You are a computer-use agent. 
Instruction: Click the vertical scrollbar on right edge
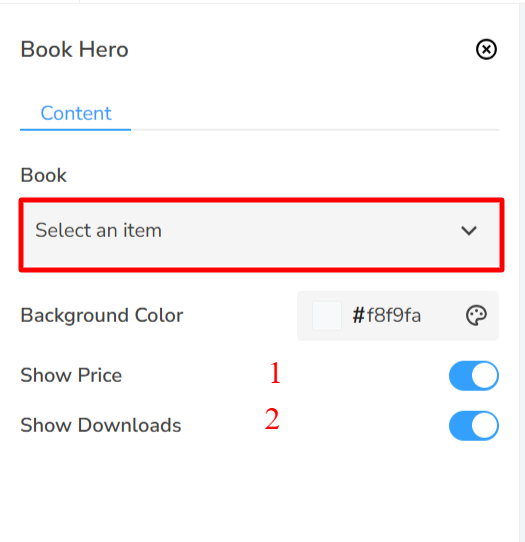coord(522,273)
